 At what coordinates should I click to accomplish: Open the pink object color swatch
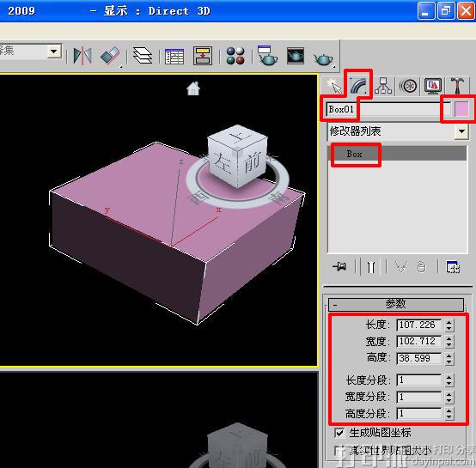[x=461, y=109]
